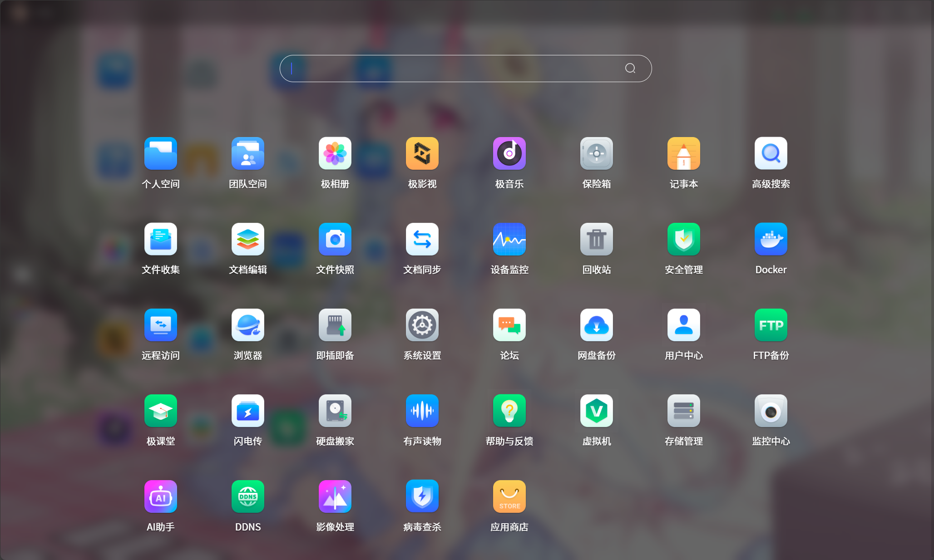Open the Docker app icon

771,239
